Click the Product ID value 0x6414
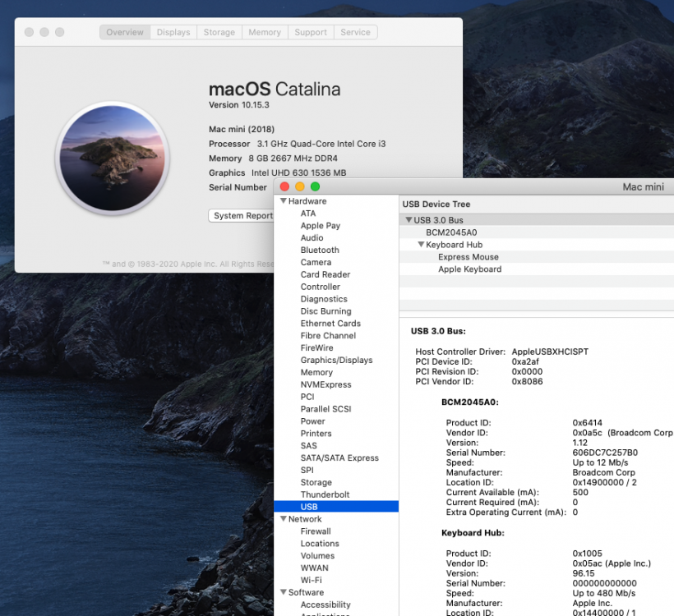Screen dimensions: 674x616 click(x=587, y=423)
